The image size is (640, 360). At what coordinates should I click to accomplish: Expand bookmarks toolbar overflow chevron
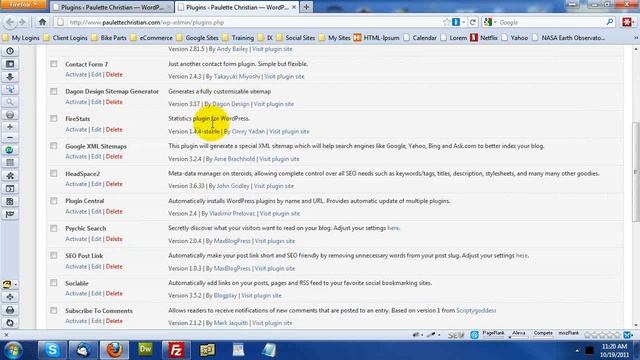[x=636, y=38]
